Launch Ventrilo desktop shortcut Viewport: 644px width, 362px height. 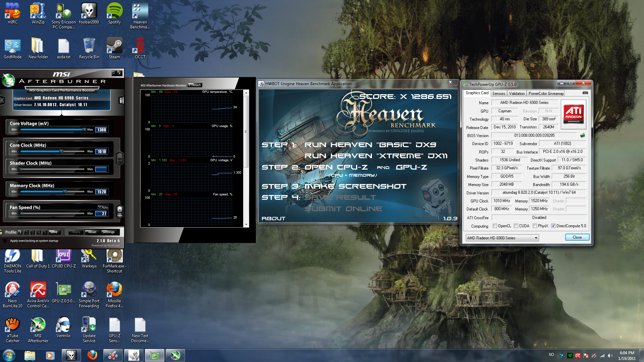63,327
